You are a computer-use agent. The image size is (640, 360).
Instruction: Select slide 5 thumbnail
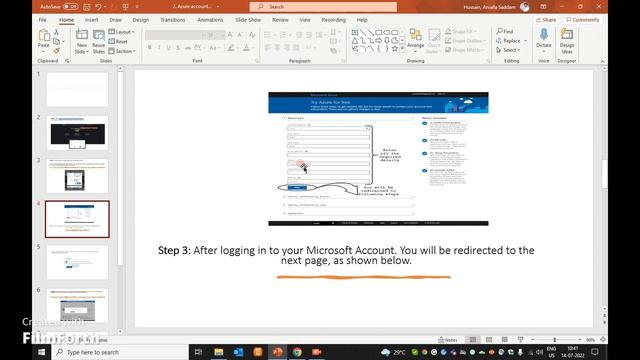point(77,262)
